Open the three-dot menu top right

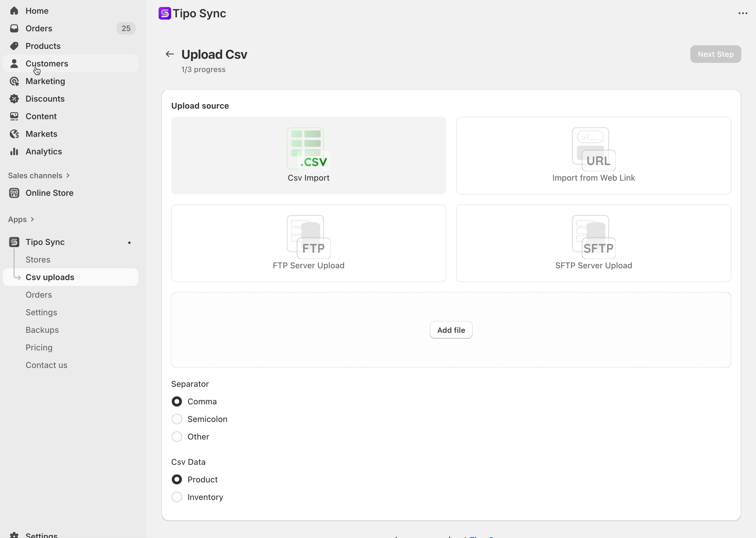[743, 13]
